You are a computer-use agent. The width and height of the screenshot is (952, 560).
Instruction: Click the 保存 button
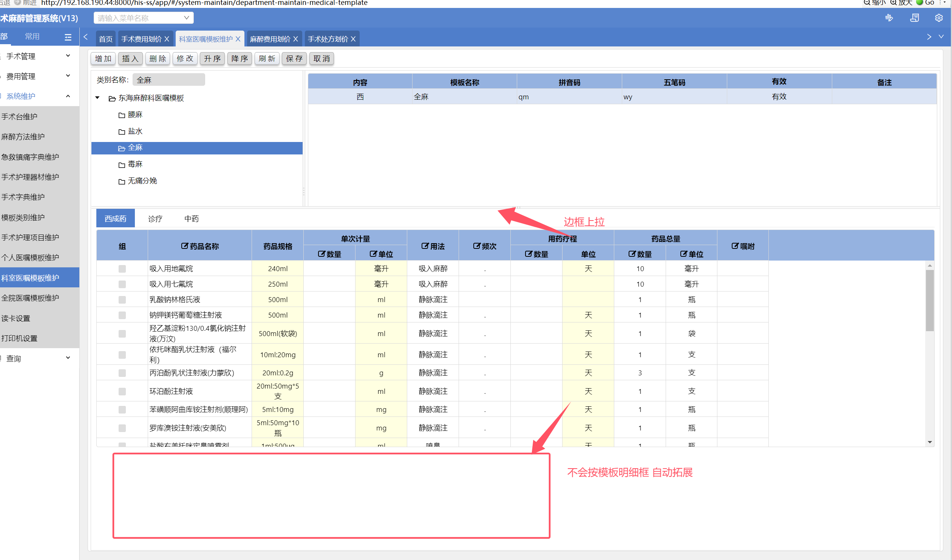click(294, 59)
